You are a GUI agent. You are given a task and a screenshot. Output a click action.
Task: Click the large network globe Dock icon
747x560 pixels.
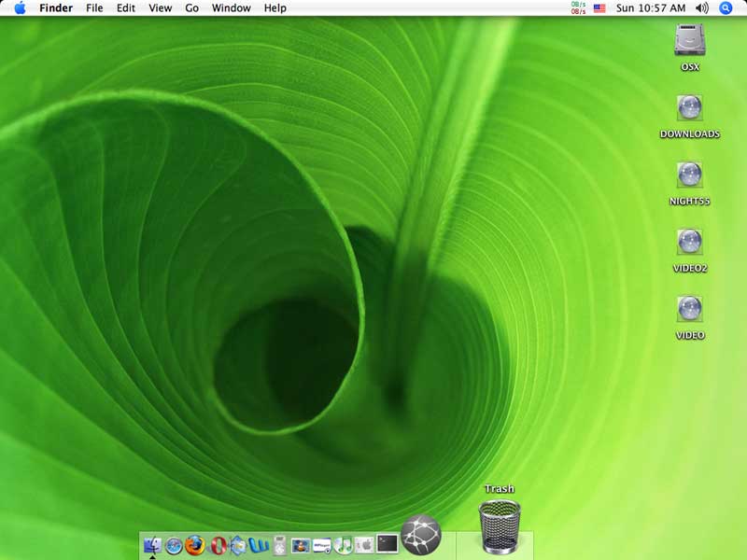click(x=420, y=535)
